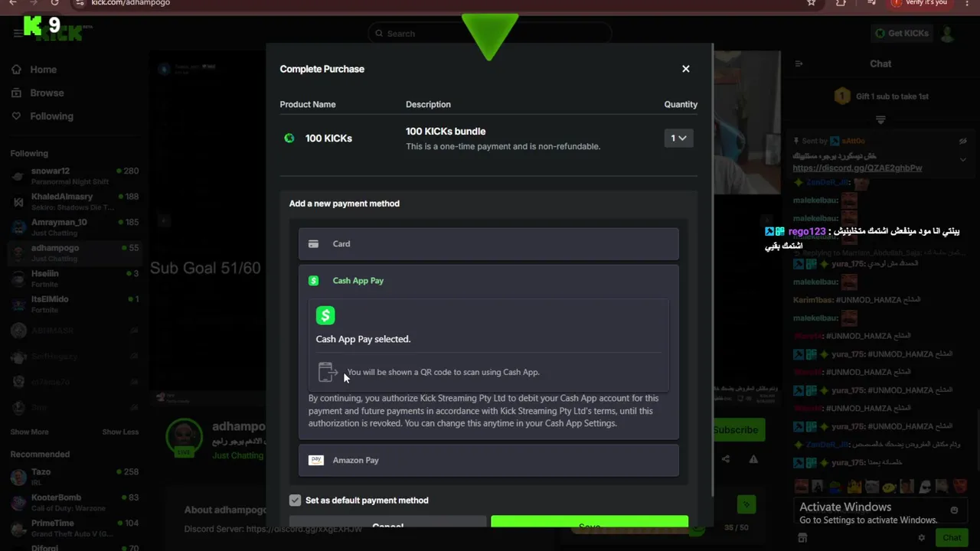Bookmark this page with star icon
The width and height of the screenshot is (980, 551).
[811, 3]
